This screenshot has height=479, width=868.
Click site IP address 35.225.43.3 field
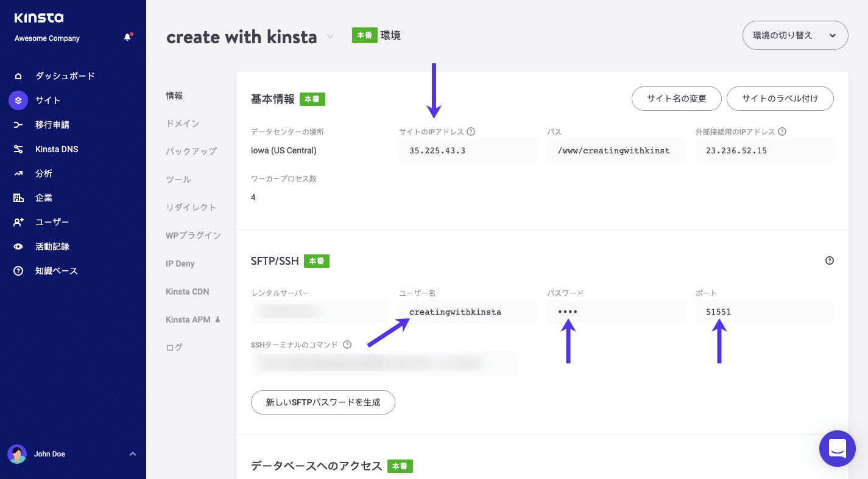tap(468, 150)
